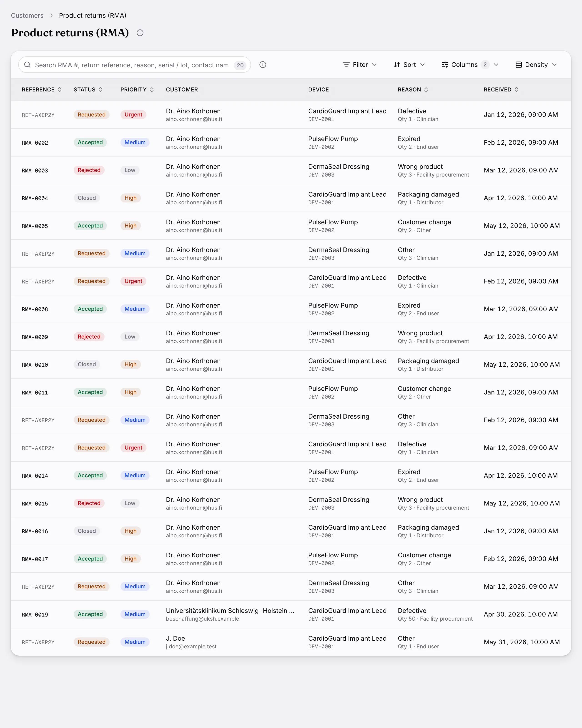582x728 pixels.
Task: Click the Customer column header
Action: 182,89
